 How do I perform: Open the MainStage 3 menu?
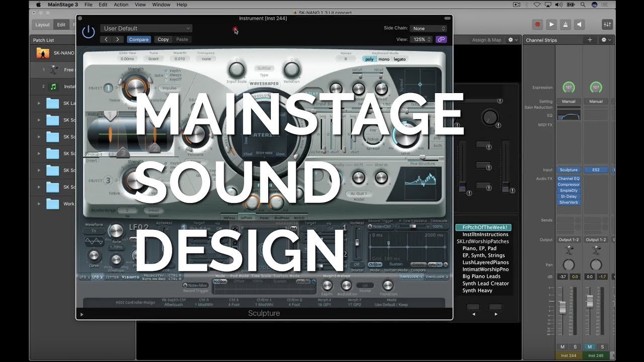click(62, 5)
